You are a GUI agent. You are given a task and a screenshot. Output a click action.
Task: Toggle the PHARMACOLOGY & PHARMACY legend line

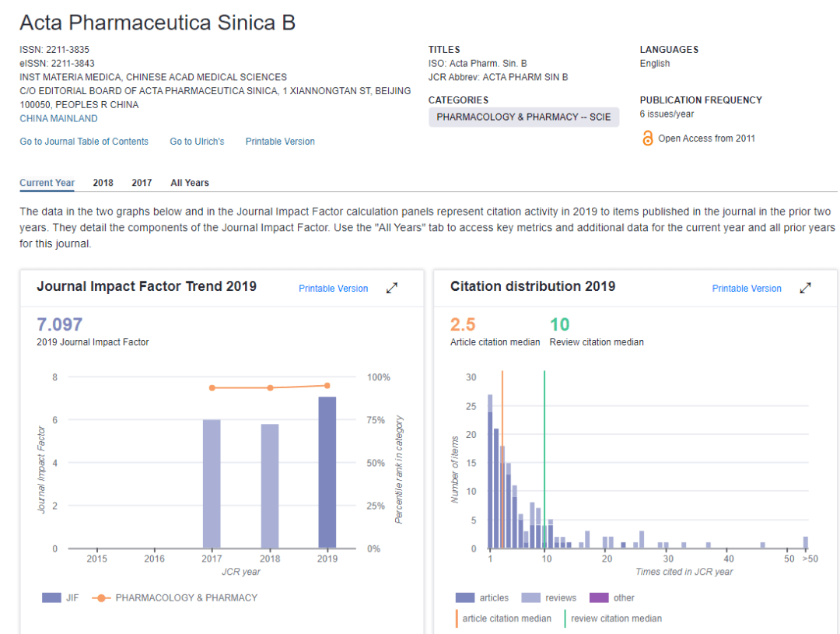coord(101,598)
